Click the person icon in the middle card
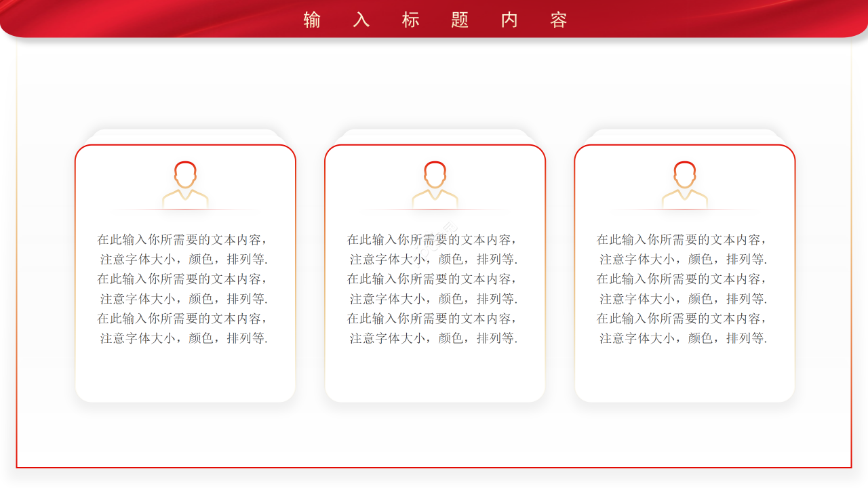The height and width of the screenshot is (488, 868). click(x=435, y=185)
